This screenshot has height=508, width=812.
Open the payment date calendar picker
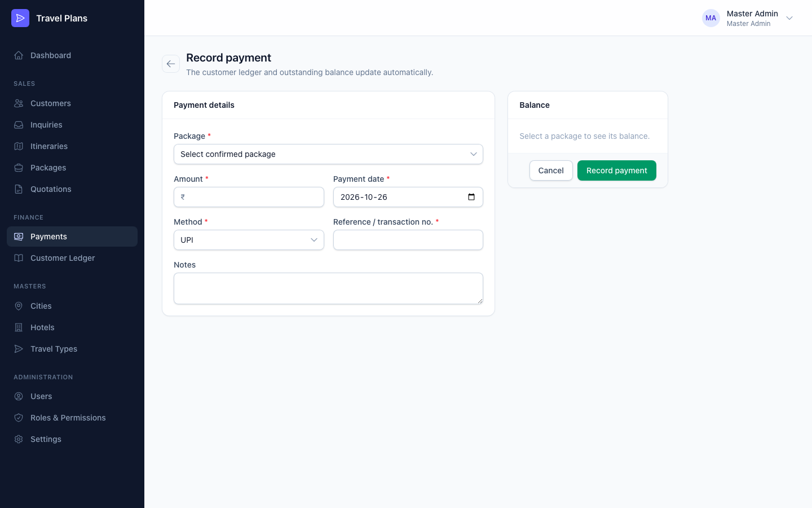471,197
